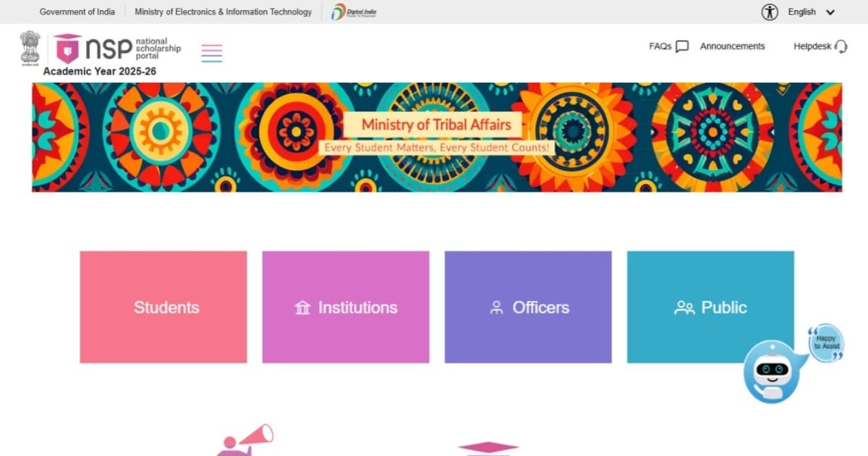Image resolution: width=868 pixels, height=456 pixels.
Task: Open the Officers section tile
Action: [528, 307]
